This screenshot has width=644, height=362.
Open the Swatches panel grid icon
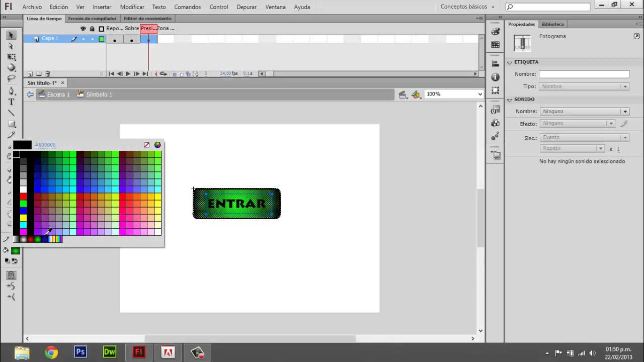[496, 44]
